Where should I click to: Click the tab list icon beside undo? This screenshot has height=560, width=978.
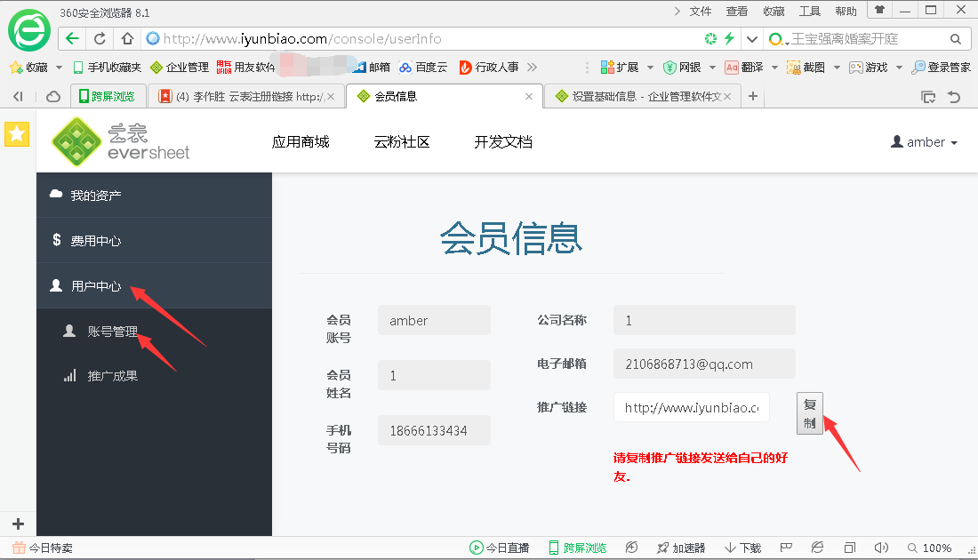point(928,97)
